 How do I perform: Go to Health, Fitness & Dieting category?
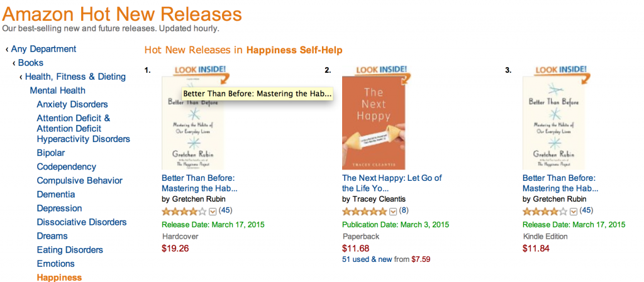pos(75,77)
